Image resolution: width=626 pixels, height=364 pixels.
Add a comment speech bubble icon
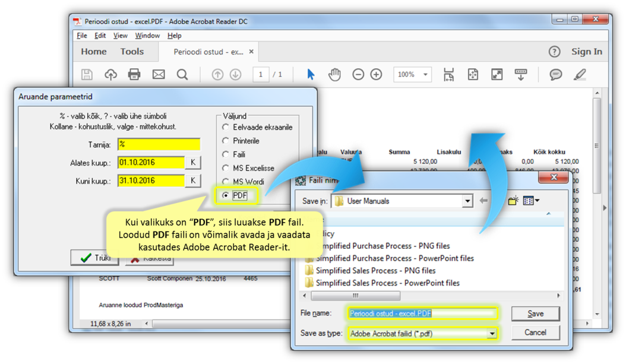click(x=556, y=75)
